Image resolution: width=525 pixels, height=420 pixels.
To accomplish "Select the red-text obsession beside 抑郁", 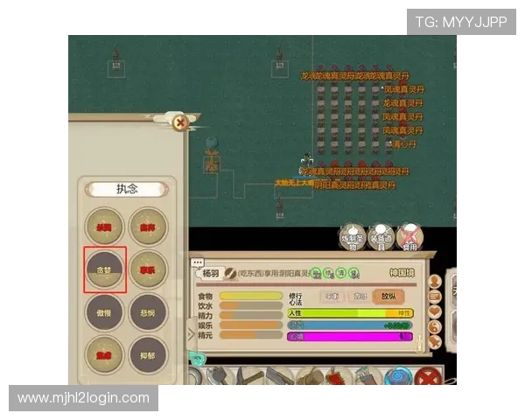I will click(x=104, y=355).
